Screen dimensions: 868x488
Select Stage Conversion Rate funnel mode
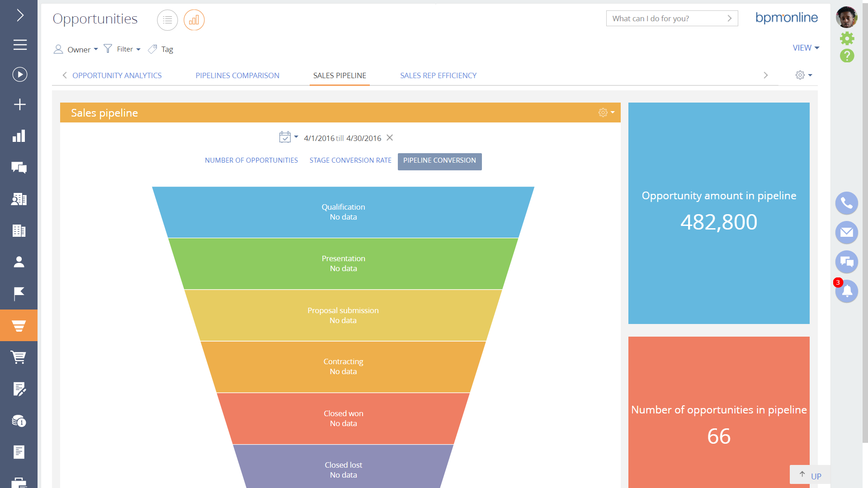(350, 160)
